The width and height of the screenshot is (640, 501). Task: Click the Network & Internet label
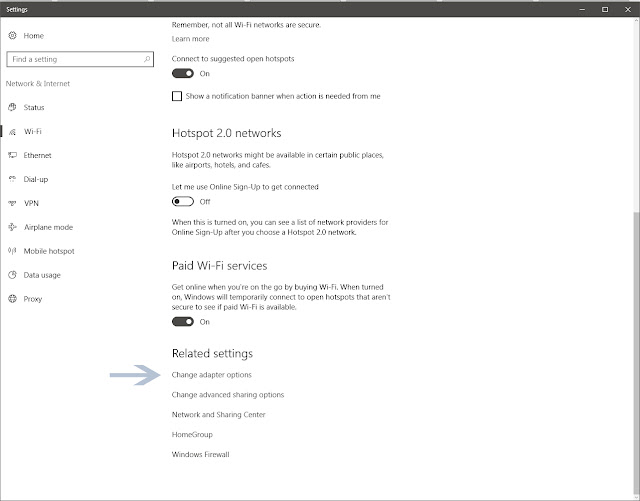point(38,84)
